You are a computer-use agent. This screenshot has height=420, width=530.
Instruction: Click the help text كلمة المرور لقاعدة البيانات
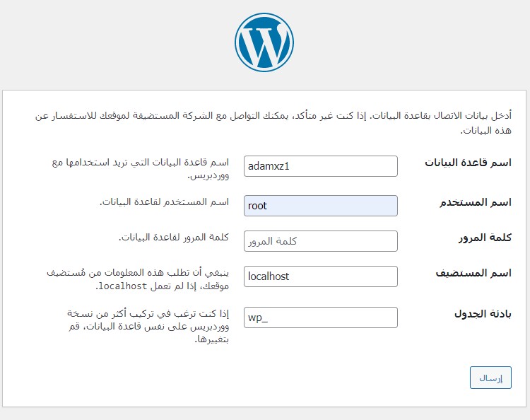pos(174,238)
